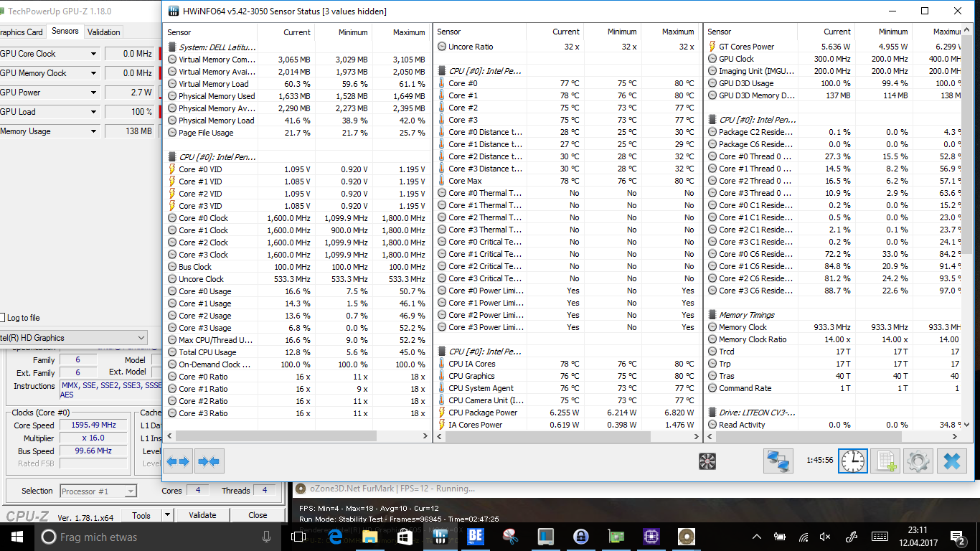Open the Windows Action Center notifications icon
The height and width of the screenshot is (551, 980).
(x=958, y=537)
